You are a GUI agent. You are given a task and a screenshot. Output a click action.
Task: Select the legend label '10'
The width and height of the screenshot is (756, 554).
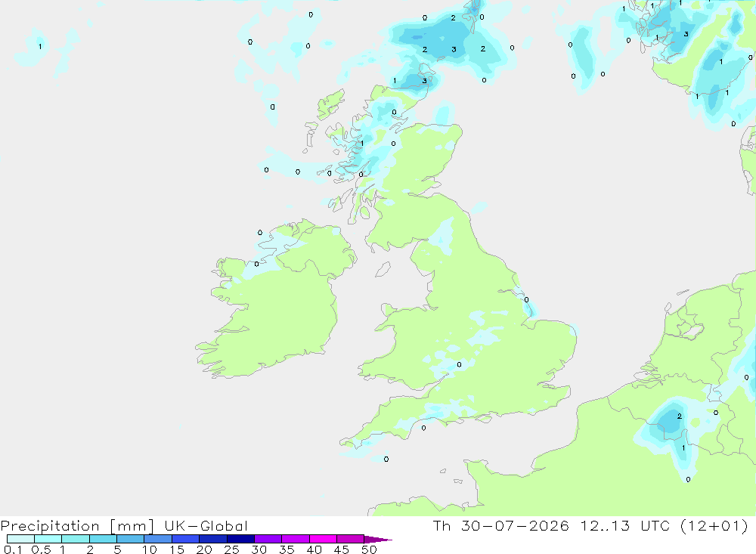click(150, 549)
